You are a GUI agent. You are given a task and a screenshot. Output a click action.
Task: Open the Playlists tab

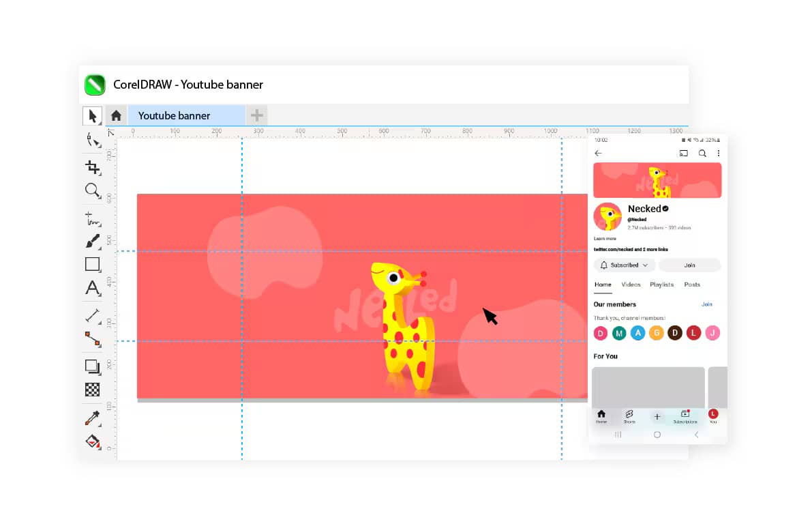pos(661,284)
